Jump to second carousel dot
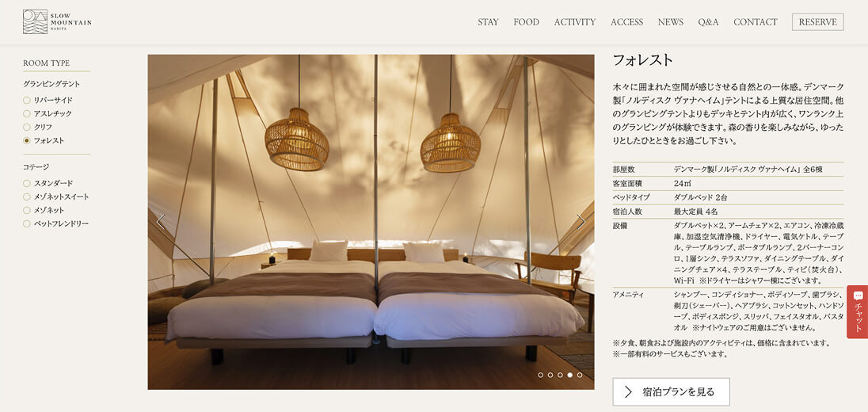Image resolution: width=868 pixels, height=412 pixels. [550, 375]
